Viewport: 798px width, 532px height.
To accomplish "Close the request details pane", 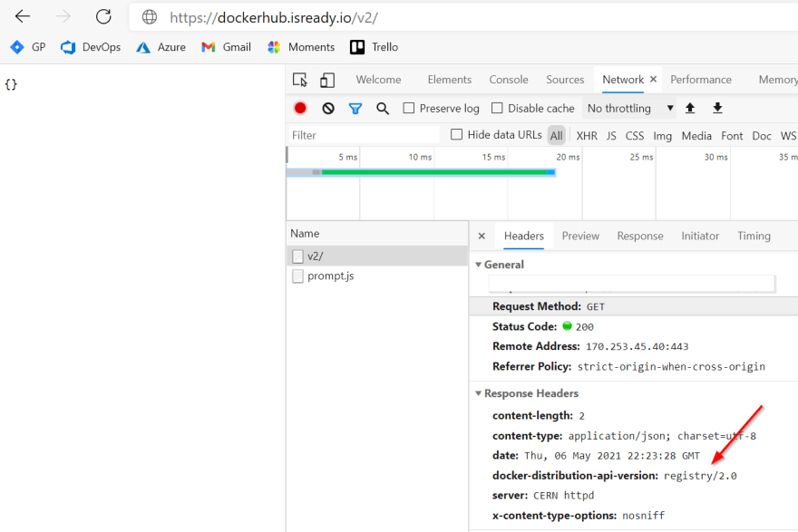I will coord(482,236).
